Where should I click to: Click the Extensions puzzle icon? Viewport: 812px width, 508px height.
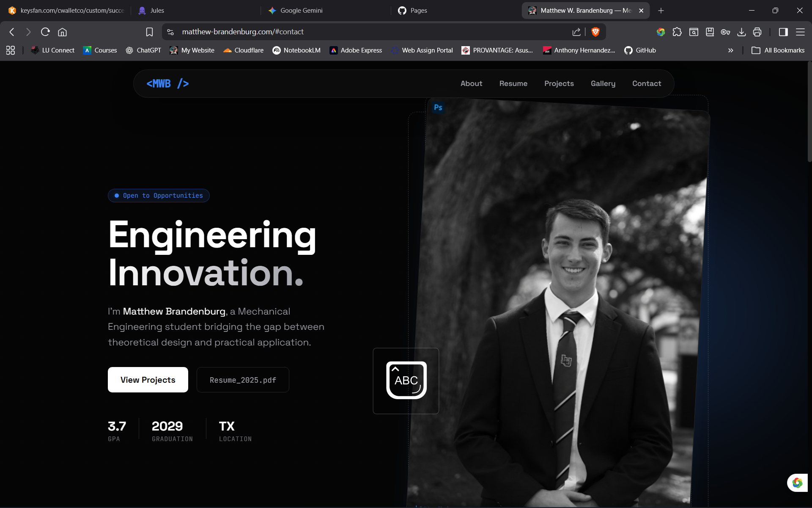[677, 32]
